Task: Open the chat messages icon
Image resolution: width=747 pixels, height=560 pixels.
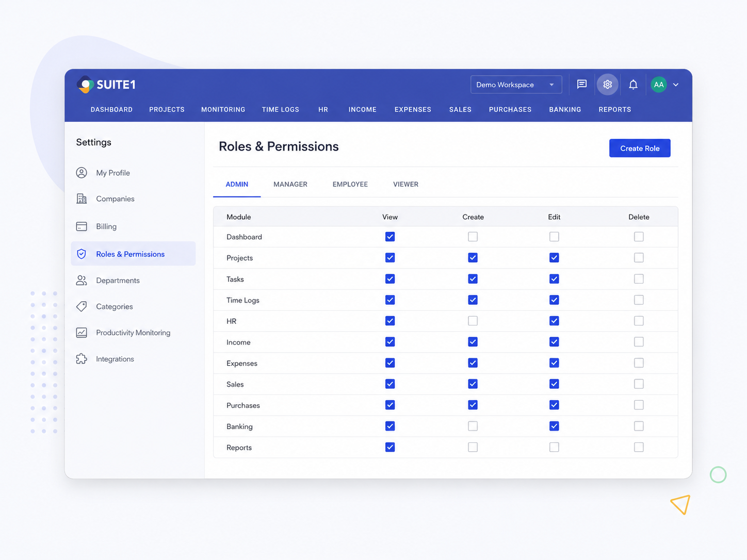Action: (582, 85)
